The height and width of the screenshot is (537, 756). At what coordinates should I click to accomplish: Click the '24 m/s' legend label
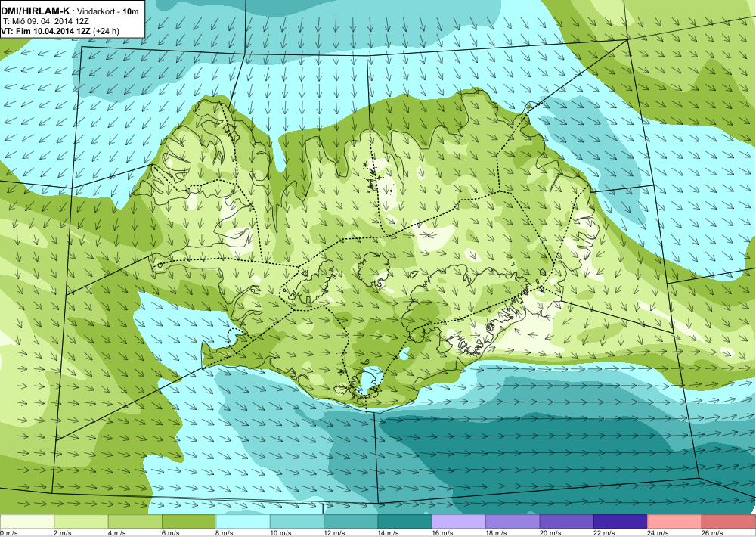[x=658, y=533]
